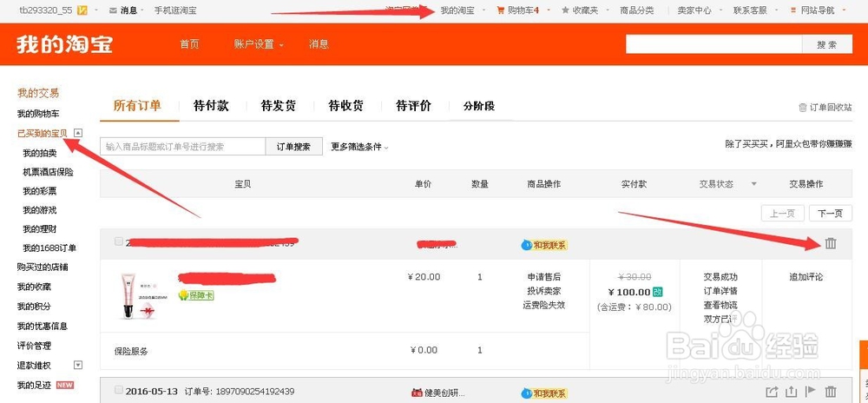Tick the first order's checkbox
The height and width of the screenshot is (403, 868).
(x=118, y=241)
